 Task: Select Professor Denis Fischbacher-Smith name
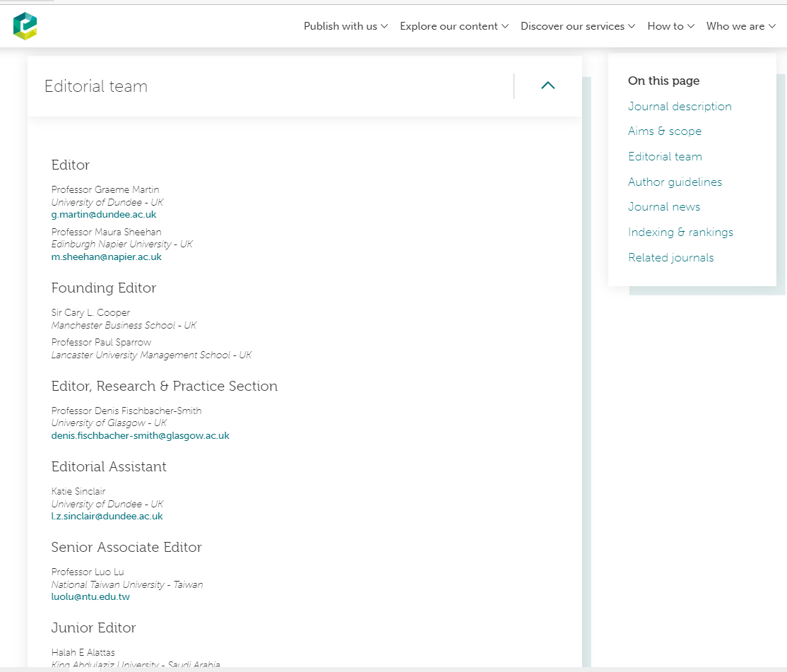(126, 411)
